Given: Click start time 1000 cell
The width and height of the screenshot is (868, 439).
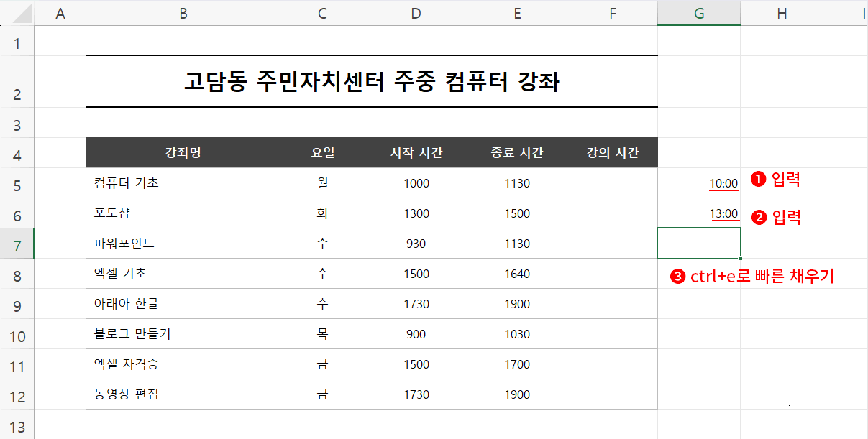Looking at the screenshot, I should [416, 183].
